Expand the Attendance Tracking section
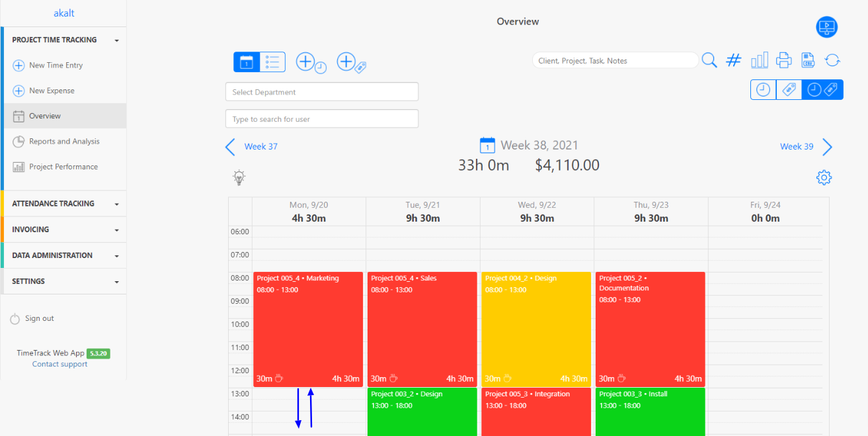Screen dimensions: 868x436 63,204
